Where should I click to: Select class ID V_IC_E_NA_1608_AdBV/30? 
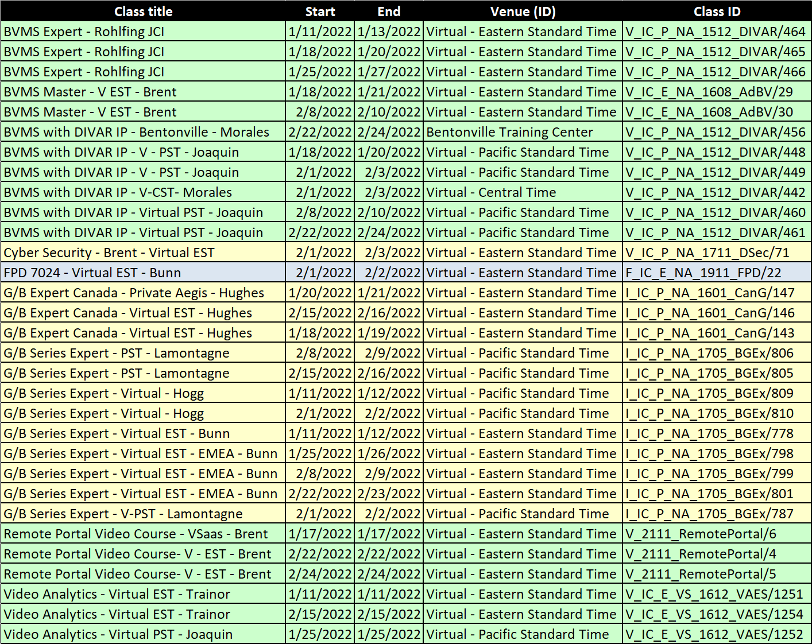(x=717, y=112)
